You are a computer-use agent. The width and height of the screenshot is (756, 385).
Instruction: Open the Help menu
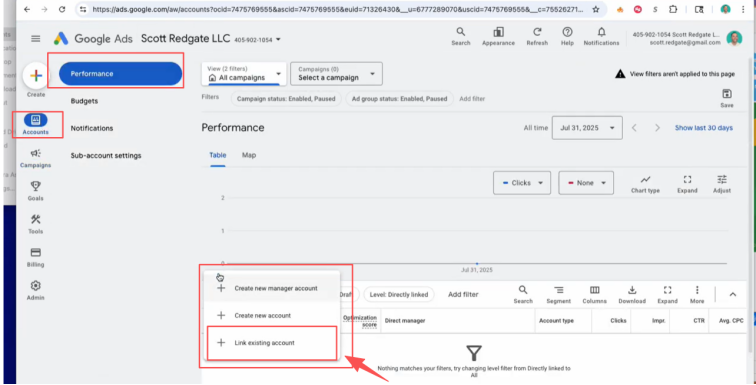[x=567, y=36]
